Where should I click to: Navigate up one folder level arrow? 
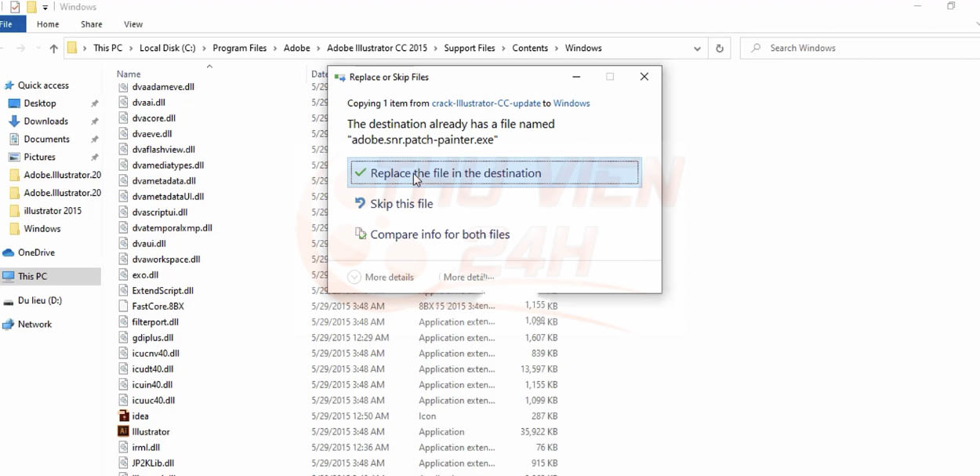point(53,49)
